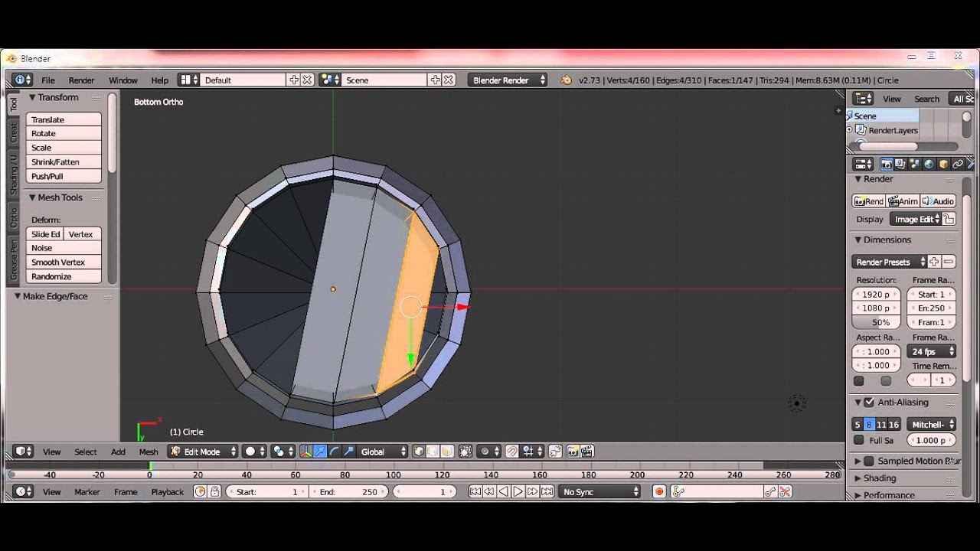
Task: Open Render properties tab icon
Action: pos(887,164)
